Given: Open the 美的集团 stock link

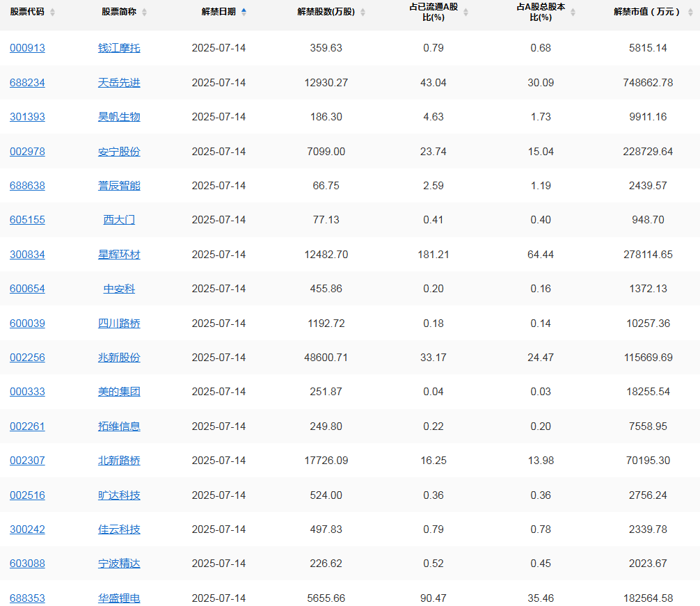Looking at the screenshot, I should (x=119, y=392).
